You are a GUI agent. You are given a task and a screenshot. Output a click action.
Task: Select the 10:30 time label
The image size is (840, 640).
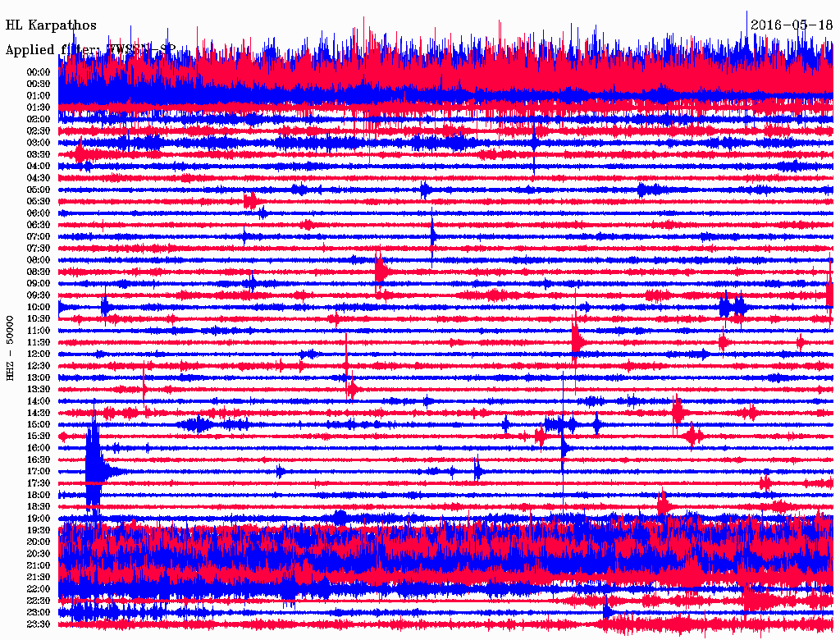(x=38, y=318)
